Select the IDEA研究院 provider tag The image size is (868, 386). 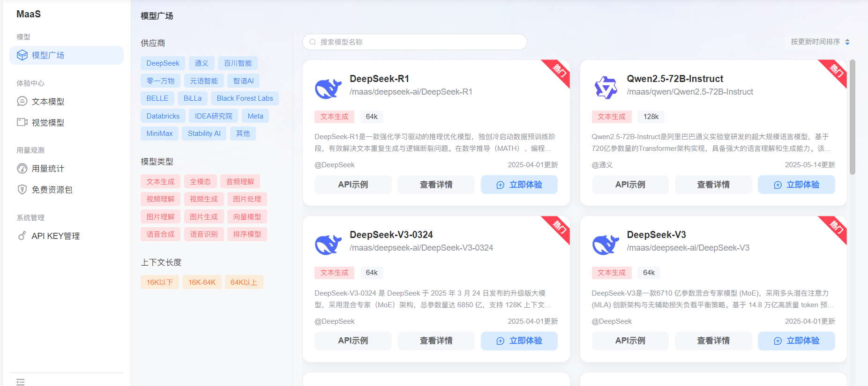point(214,116)
